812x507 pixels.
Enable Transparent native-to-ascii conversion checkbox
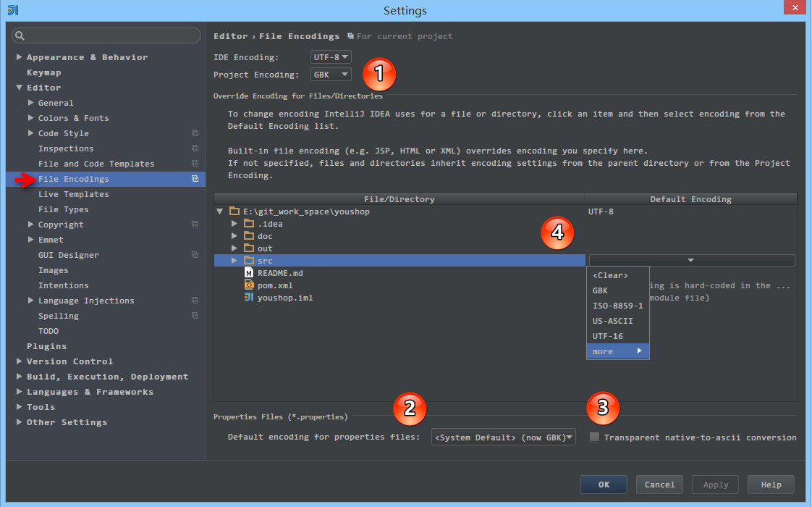tap(594, 437)
